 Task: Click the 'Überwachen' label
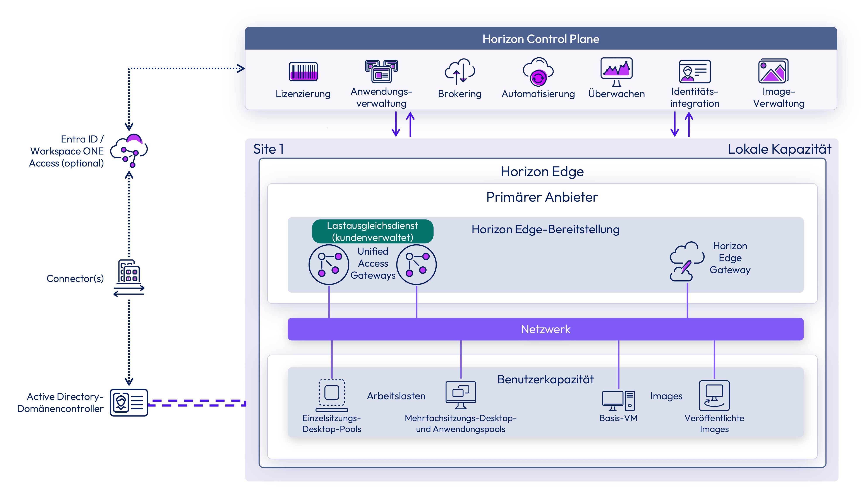pos(616,94)
